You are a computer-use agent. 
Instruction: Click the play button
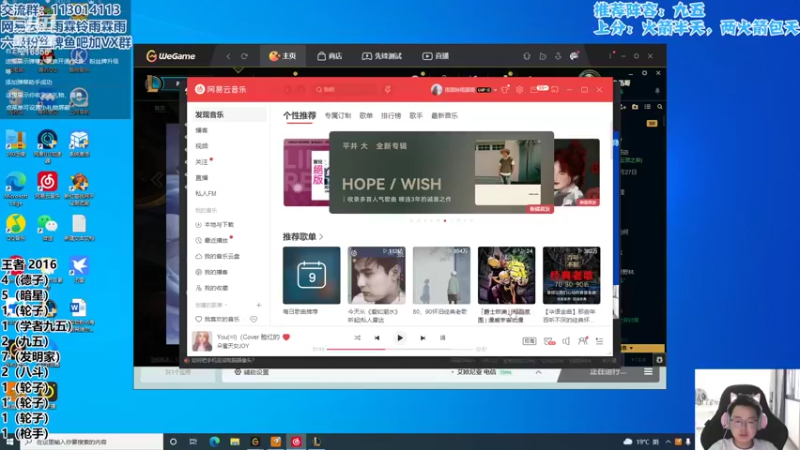(x=400, y=338)
